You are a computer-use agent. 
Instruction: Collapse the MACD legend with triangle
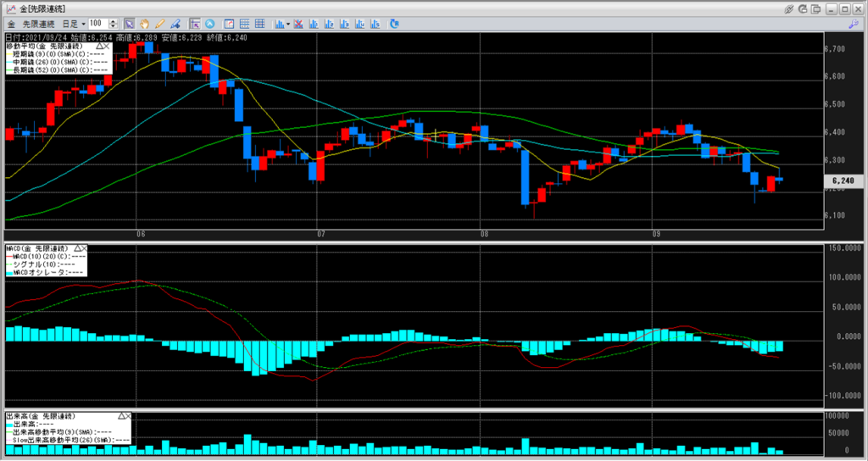[77, 248]
